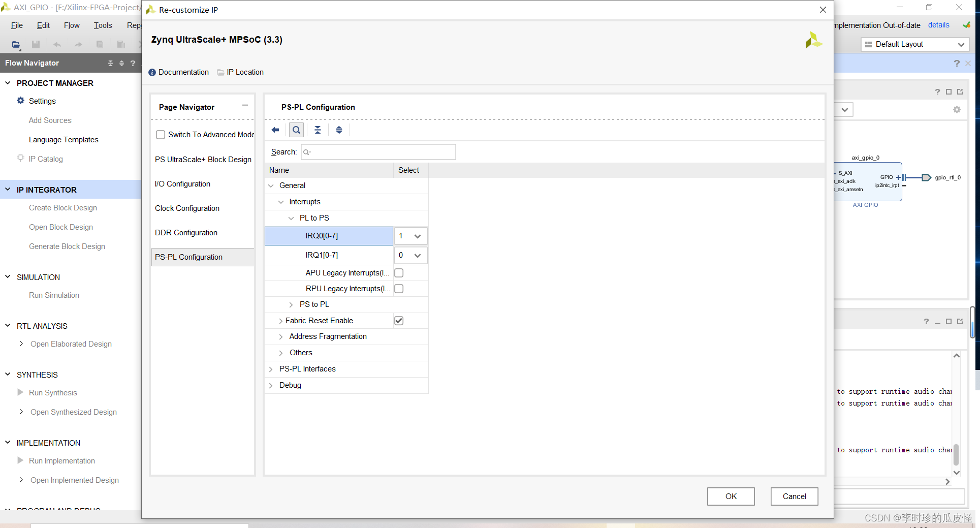Select PS UltraScale+ Block Design page
The height and width of the screenshot is (528, 980).
tap(203, 160)
